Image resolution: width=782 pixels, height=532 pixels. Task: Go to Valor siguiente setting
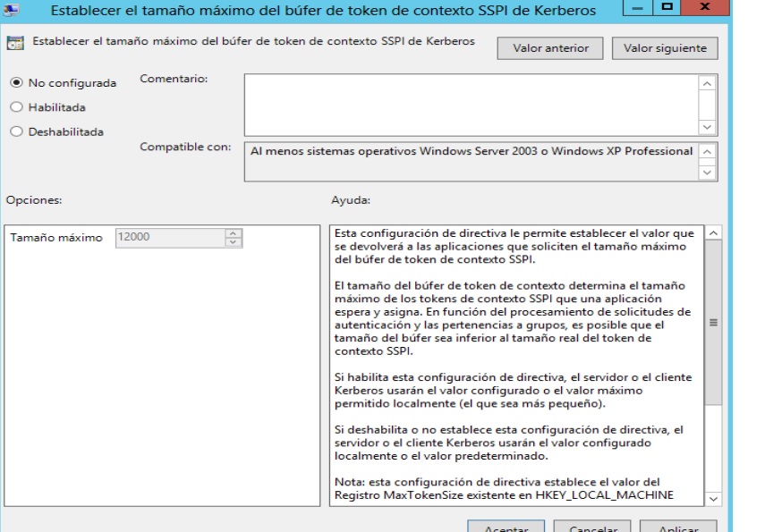[x=664, y=48]
